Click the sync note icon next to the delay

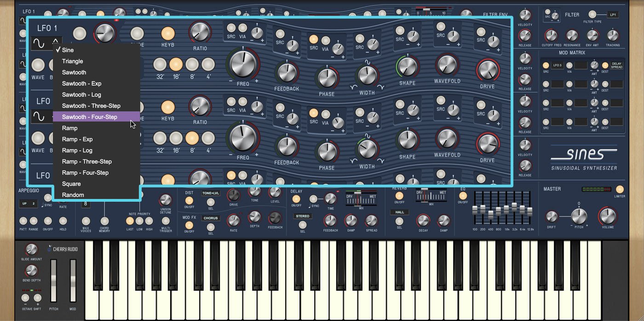310,205
